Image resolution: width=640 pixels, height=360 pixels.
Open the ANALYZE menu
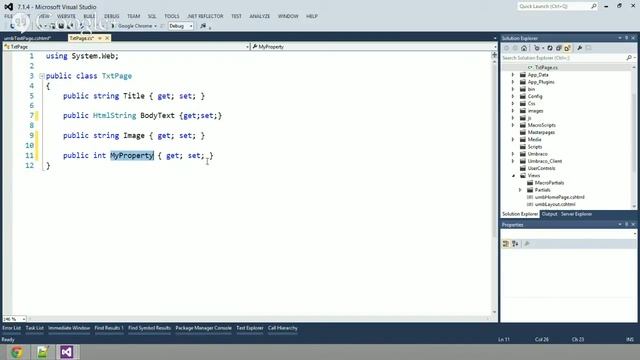260,16
